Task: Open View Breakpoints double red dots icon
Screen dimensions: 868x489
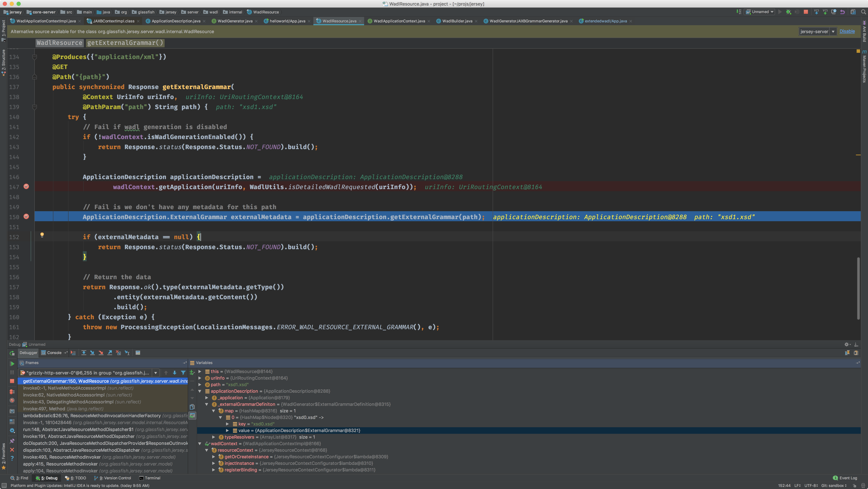Action: point(12,392)
